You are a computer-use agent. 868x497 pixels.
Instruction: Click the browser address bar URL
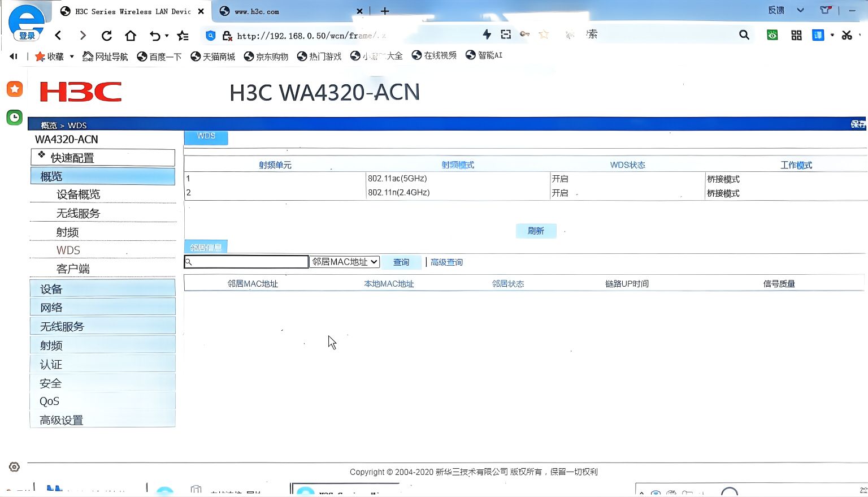311,36
